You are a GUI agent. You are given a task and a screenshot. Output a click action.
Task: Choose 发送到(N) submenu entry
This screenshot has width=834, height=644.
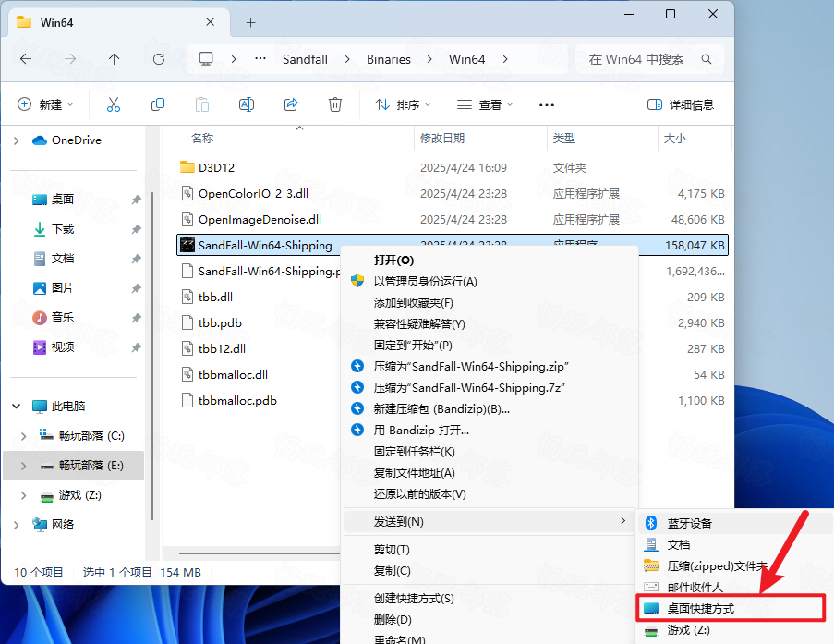(x=490, y=522)
